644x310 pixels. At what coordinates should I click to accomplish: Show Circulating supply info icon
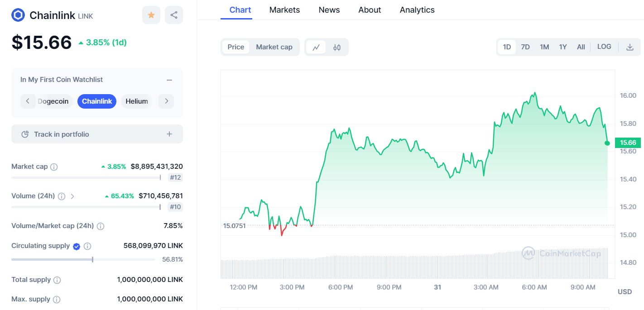87,246
